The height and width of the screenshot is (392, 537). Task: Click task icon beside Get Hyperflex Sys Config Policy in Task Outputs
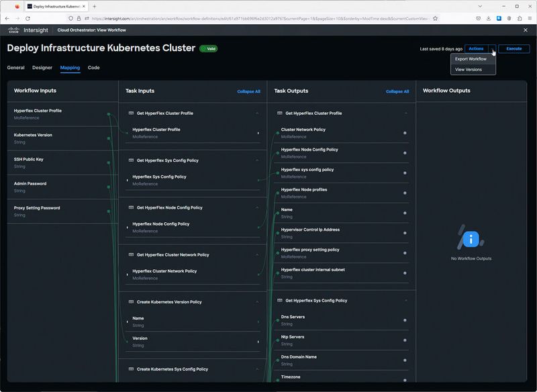click(x=279, y=300)
